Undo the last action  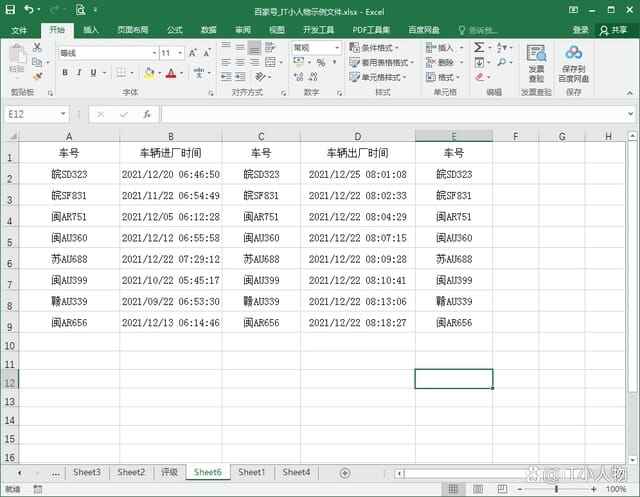coord(29,9)
